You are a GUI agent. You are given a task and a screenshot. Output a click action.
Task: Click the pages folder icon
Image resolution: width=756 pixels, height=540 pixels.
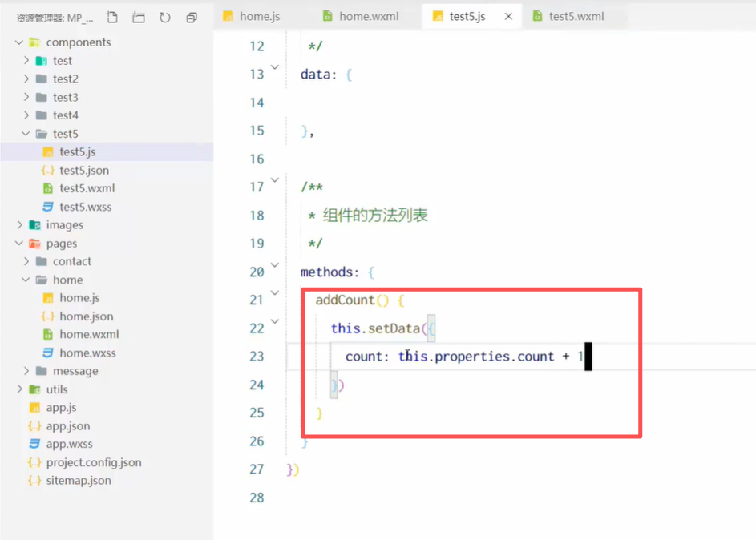(x=34, y=244)
